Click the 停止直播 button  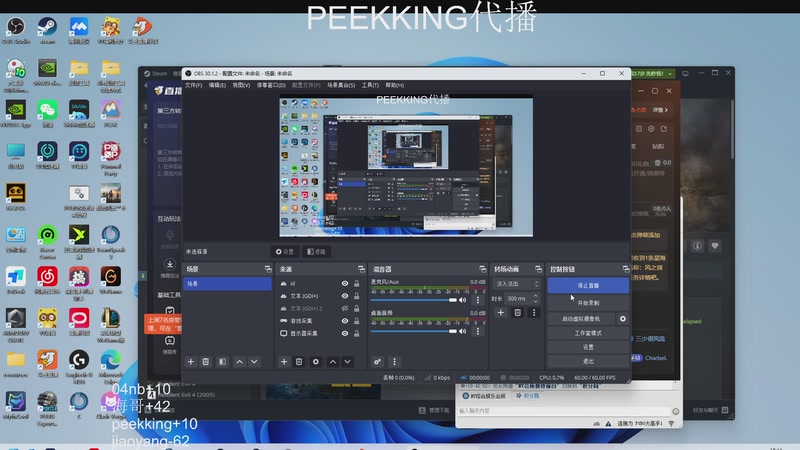pyautogui.click(x=588, y=286)
